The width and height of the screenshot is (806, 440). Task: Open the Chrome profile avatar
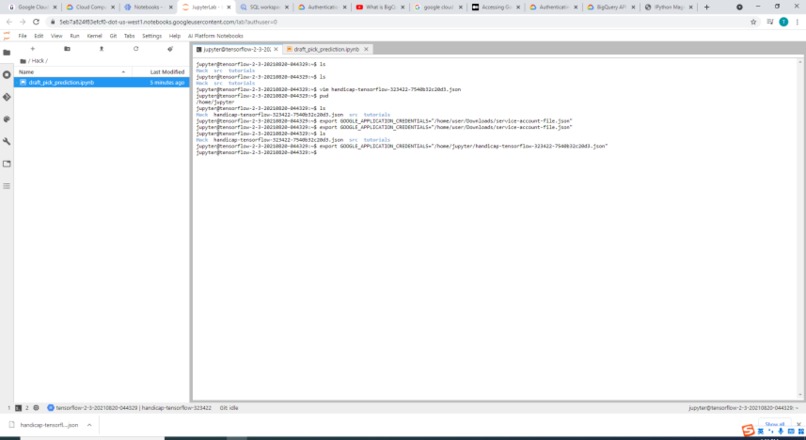[783, 22]
